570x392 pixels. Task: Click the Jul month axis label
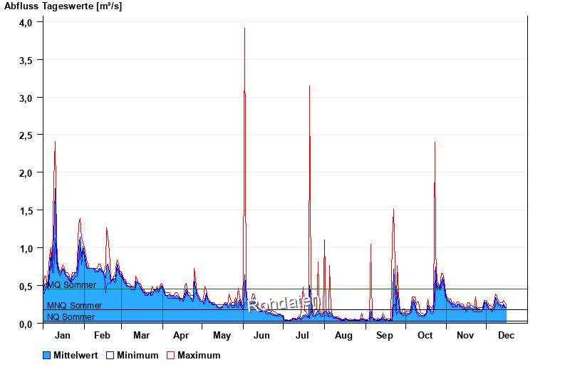pos(302,335)
